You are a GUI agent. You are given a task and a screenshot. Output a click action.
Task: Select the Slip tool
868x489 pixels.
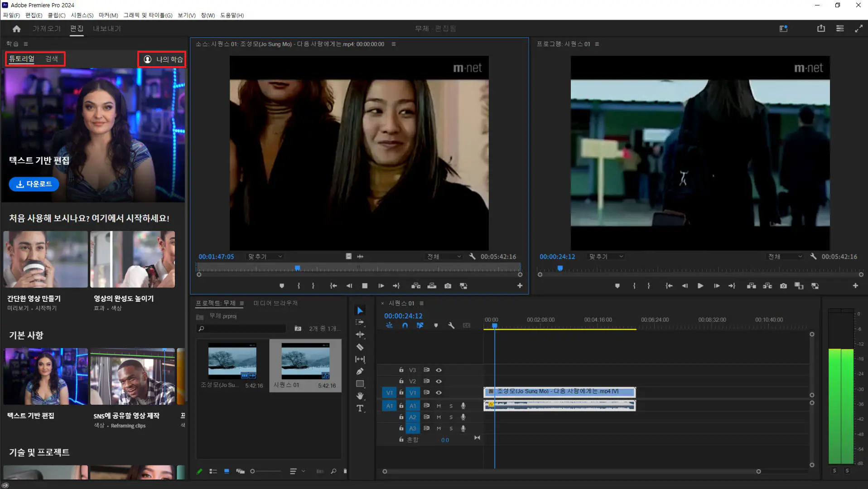[x=360, y=359]
